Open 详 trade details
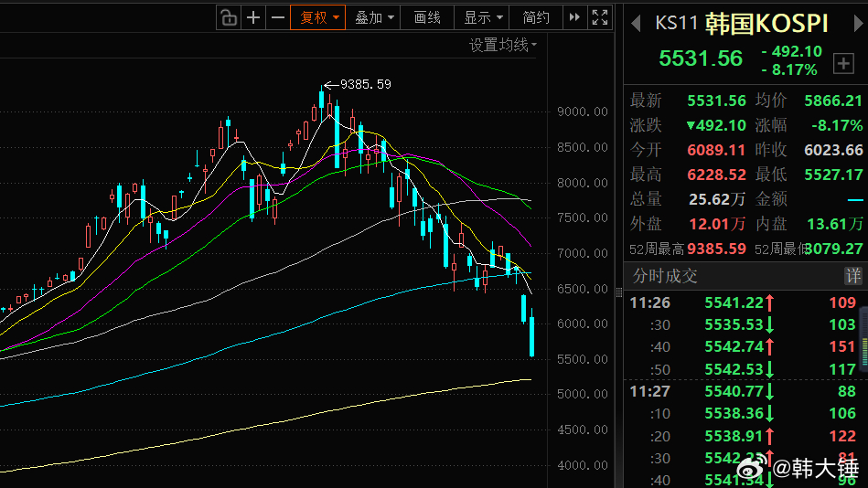 (x=853, y=275)
